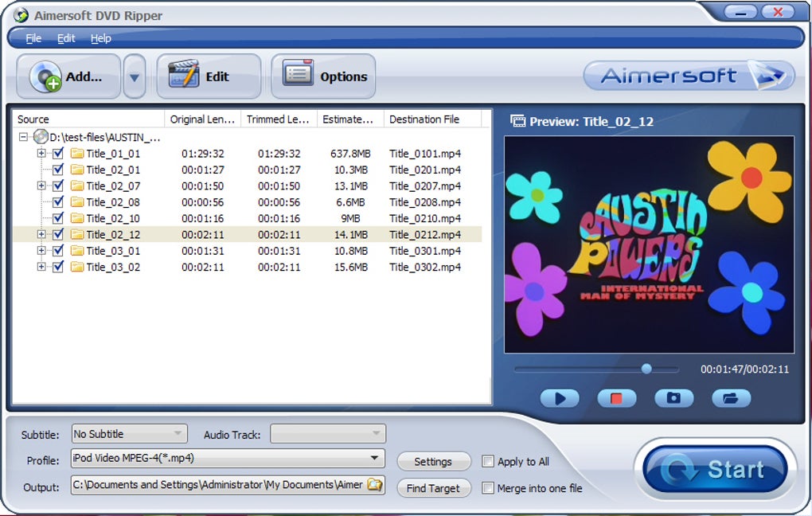Image resolution: width=812 pixels, height=516 pixels.
Task: Open the Help menu
Action: 100,38
